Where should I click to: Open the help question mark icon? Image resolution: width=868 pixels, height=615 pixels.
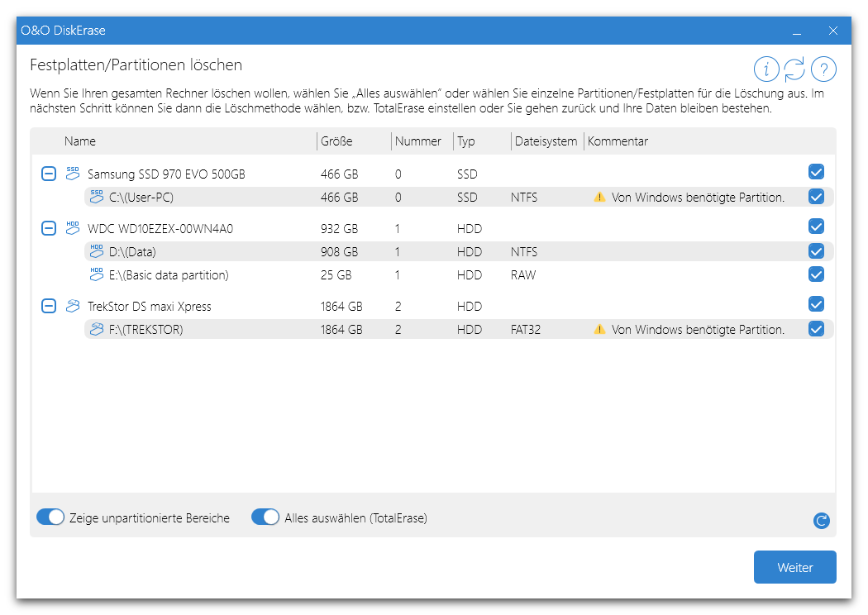pos(823,69)
